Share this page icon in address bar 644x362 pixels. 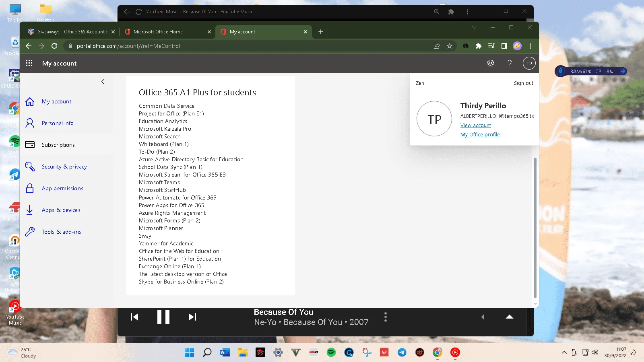(x=437, y=46)
